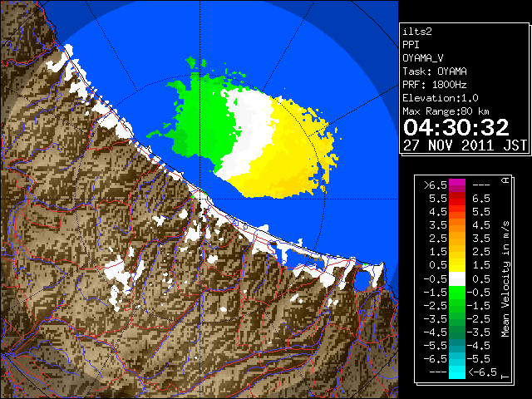Viewport: 532px width, 399px height.
Task: Select the "27 NOV 2011 JST" date
Action: (x=465, y=145)
